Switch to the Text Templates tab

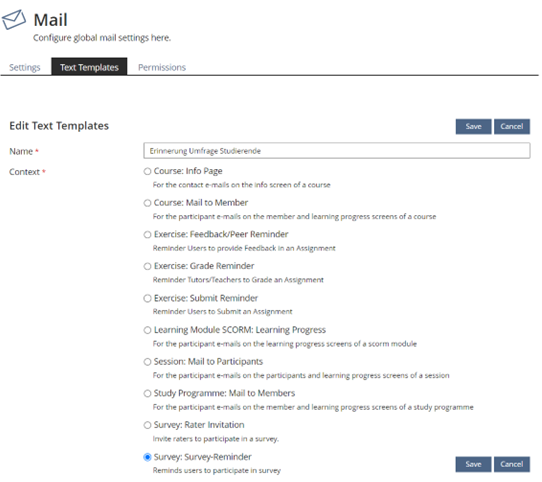coord(89,67)
